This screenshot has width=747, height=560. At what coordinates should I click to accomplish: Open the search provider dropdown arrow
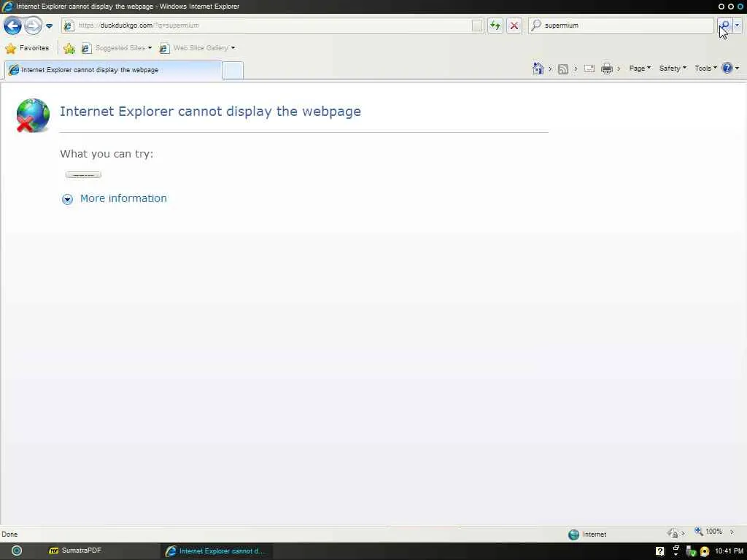click(x=738, y=26)
